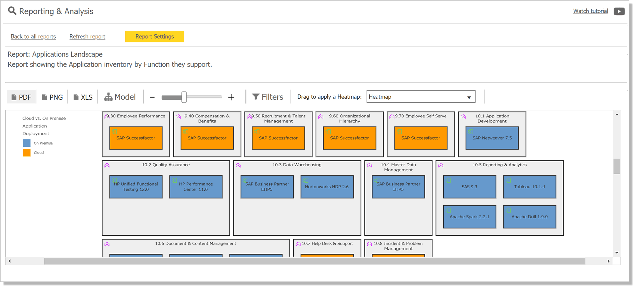
Task: Collapse 9.50 Recruitment & Talent Management group
Action: [249, 116]
